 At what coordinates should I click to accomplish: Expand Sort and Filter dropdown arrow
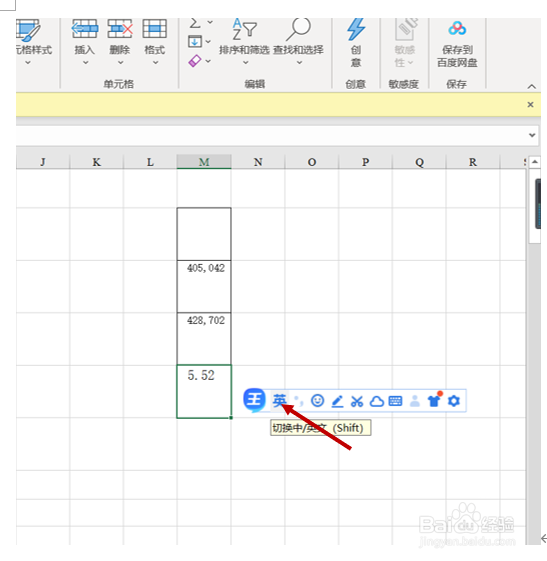click(x=245, y=63)
